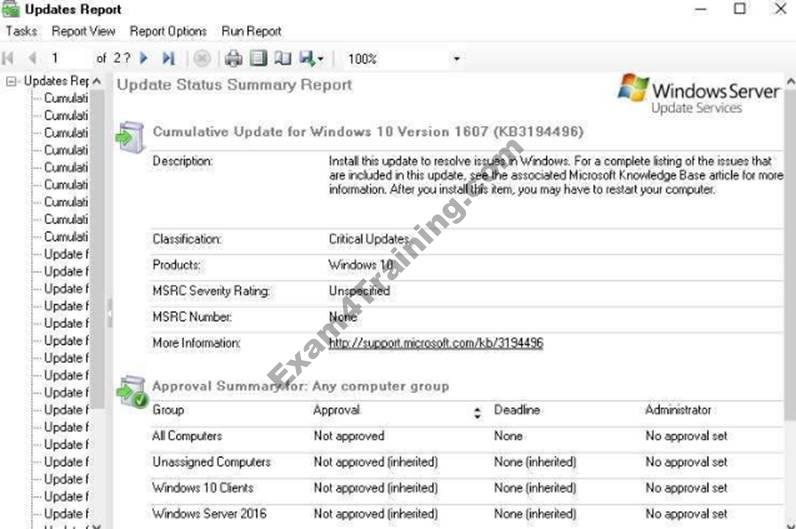Viewport: 796px width, 529px height.
Task: Click Run Report in the menu bar
Action: 251,31
